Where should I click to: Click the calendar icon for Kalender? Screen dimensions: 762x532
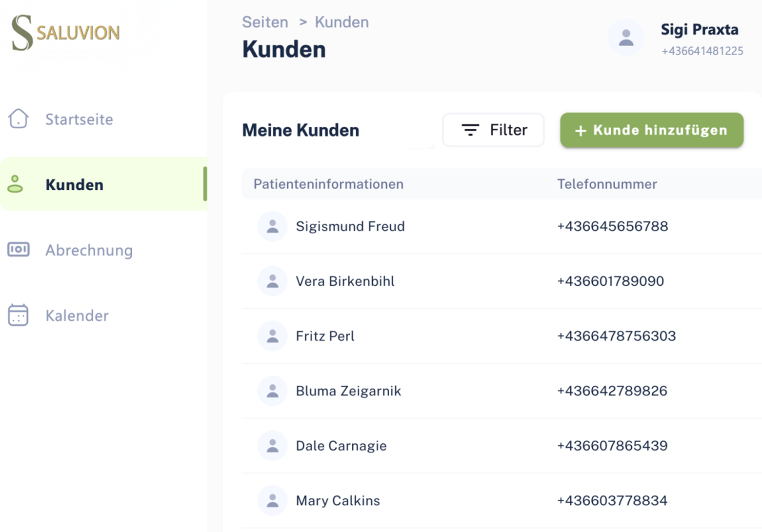pyautogui.click(x=19, y=315)
